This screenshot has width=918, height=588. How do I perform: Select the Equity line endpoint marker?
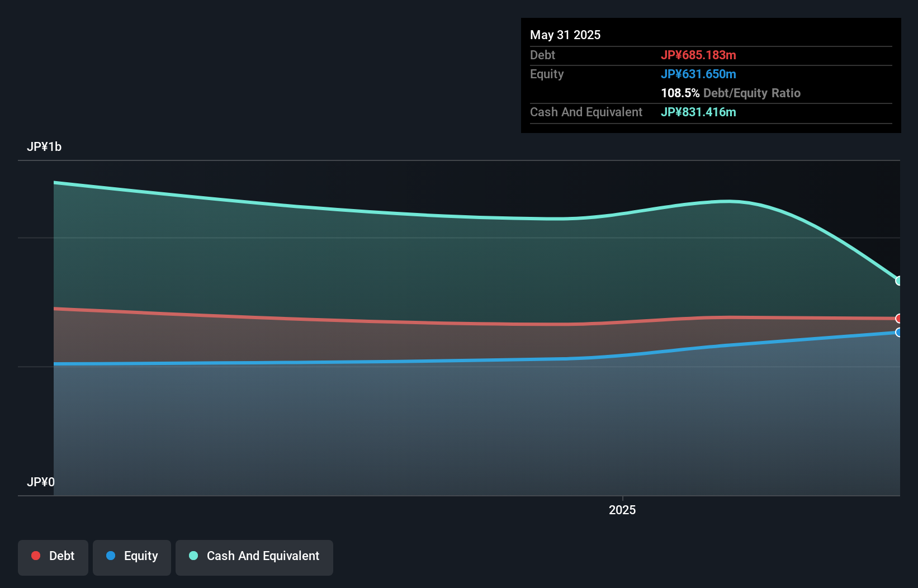(898, 333)
